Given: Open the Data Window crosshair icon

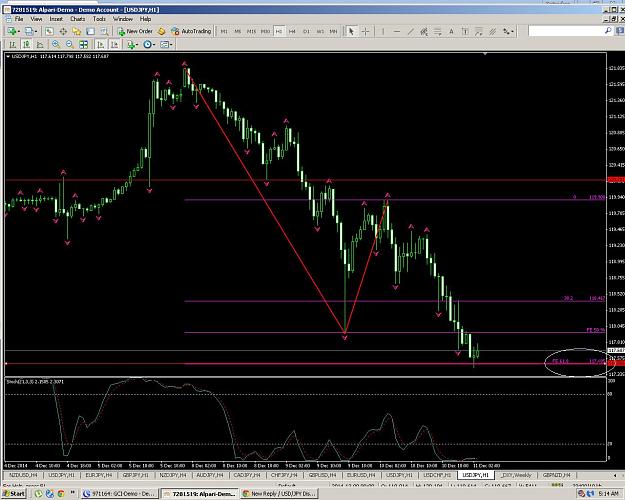Looking at the screenshot, I should [63, 31].
